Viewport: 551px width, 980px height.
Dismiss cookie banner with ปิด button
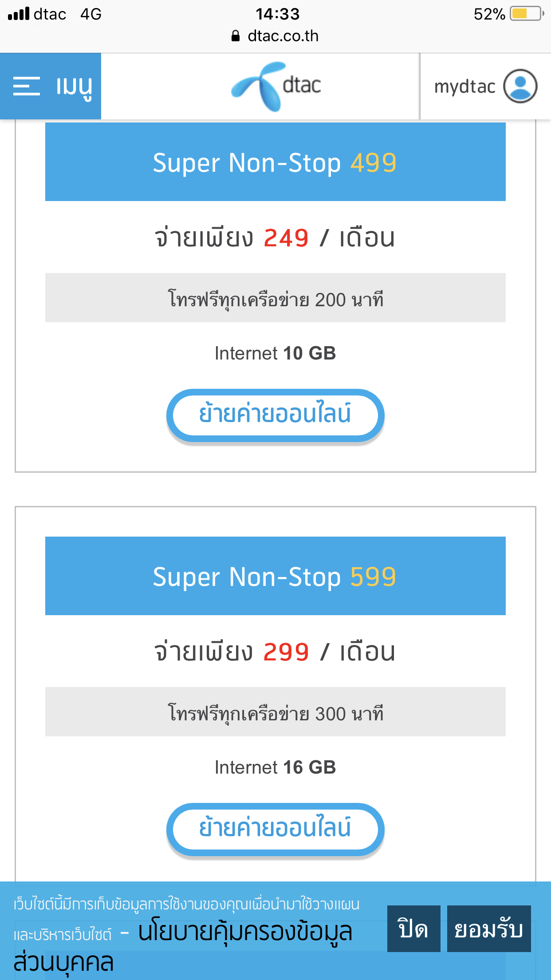pos(413,929)
